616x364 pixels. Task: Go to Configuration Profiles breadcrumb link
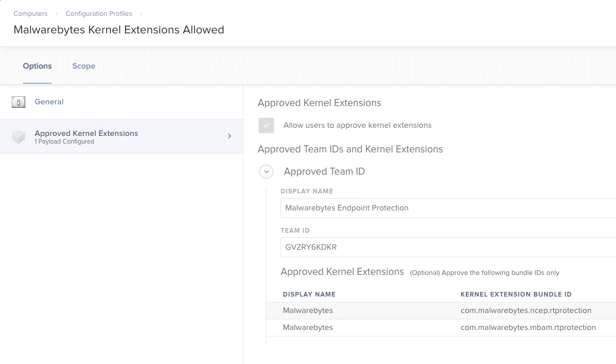pos(99,13)
